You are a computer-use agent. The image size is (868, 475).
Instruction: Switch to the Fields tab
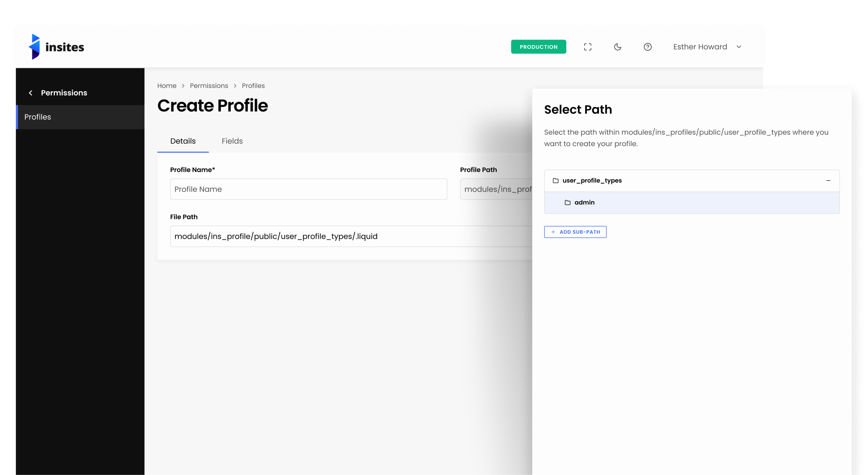coord(232,141)
